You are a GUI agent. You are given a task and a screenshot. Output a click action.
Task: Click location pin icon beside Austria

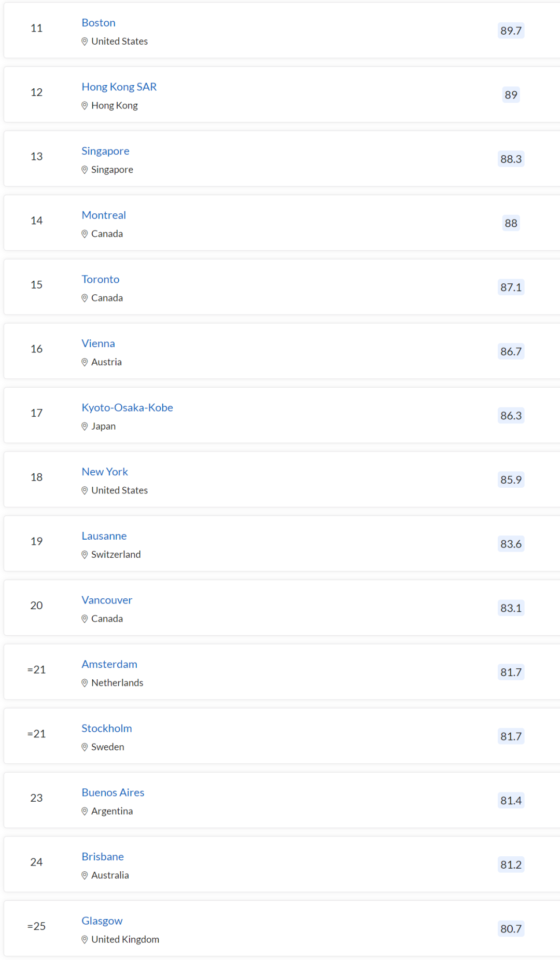(85, 362)
